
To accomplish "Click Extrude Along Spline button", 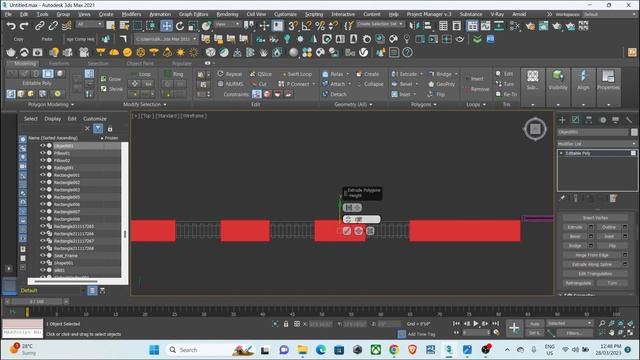I will tap(592, 264).
